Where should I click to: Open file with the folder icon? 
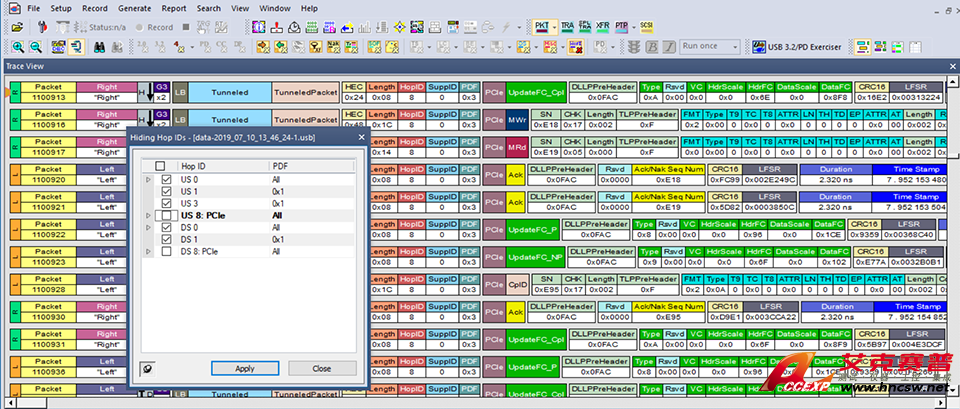pos(16,27)
